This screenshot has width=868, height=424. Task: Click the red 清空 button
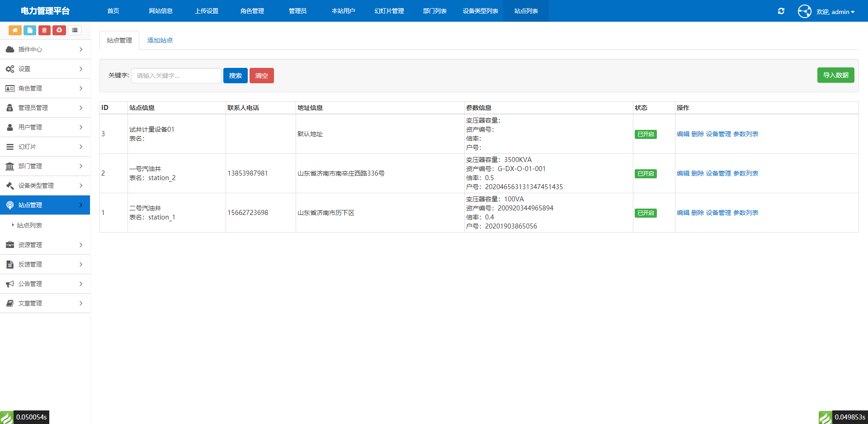[262, 76]
